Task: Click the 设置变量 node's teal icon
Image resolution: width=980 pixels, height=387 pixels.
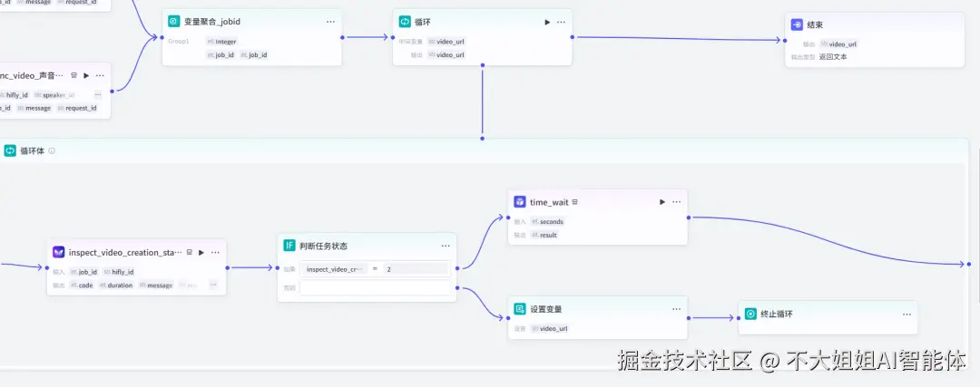Action: pyautogui.click(x=520, y=309)
